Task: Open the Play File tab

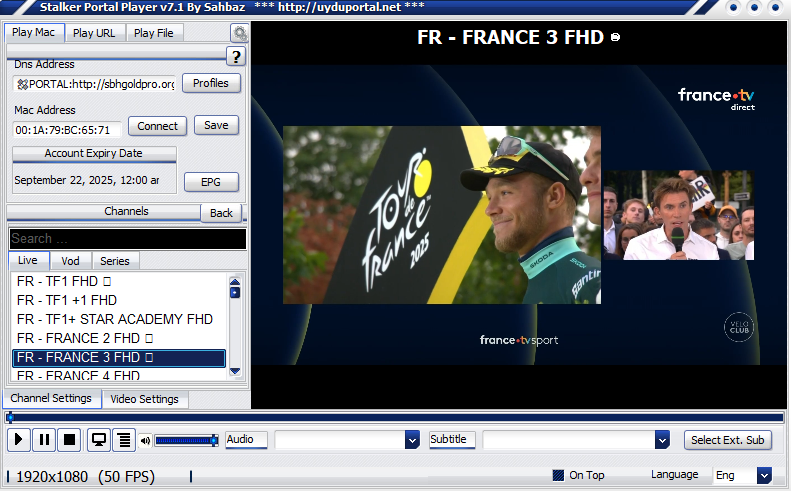Action: (154, 33)
